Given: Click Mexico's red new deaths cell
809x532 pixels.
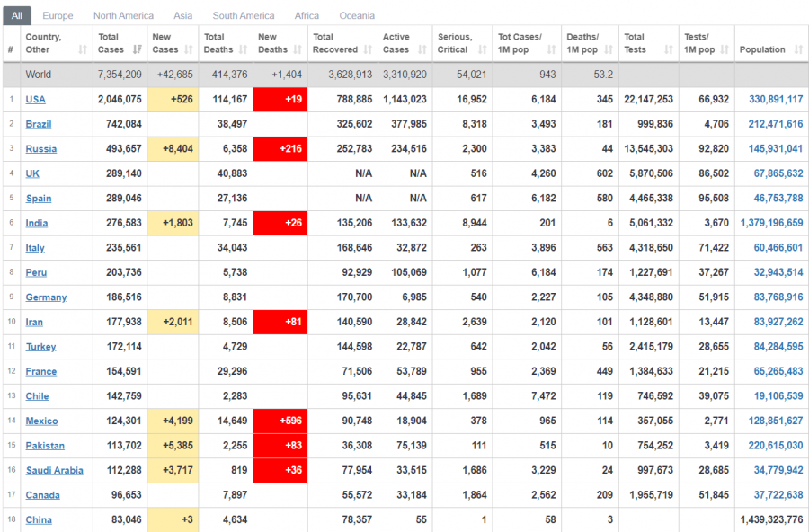Looking at the screenshot, I should click(x=280, y=421).
